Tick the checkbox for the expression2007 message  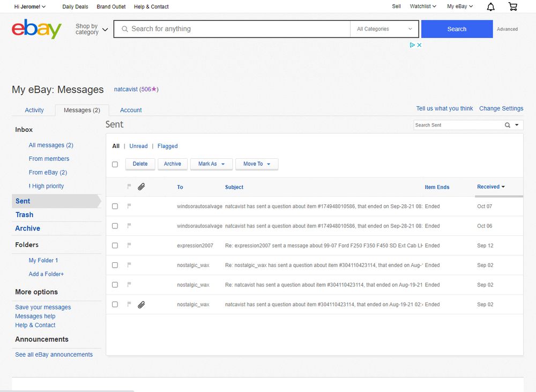[115, 245]
